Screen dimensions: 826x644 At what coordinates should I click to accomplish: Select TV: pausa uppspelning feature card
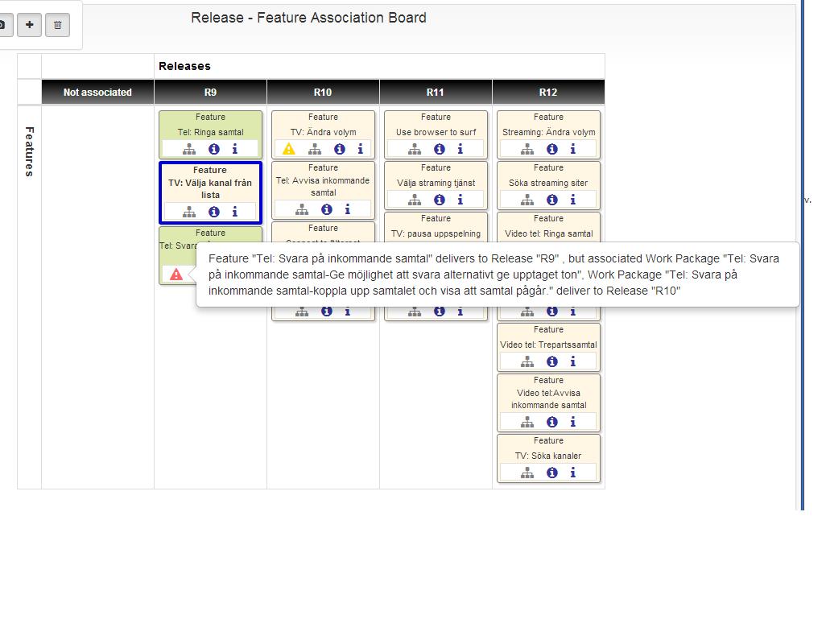436,228
